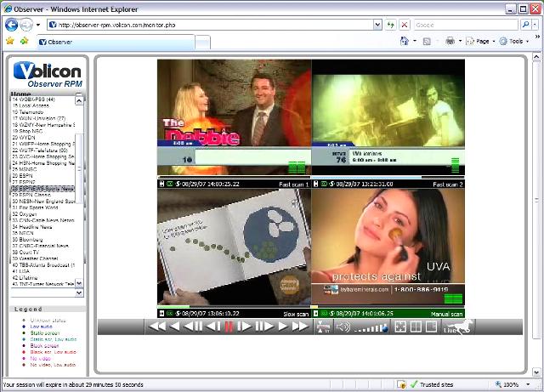The height and width of the screenshot is (392, 544).
Task: Select channel 28 ESPNEWS in the list
Action: 42,189
